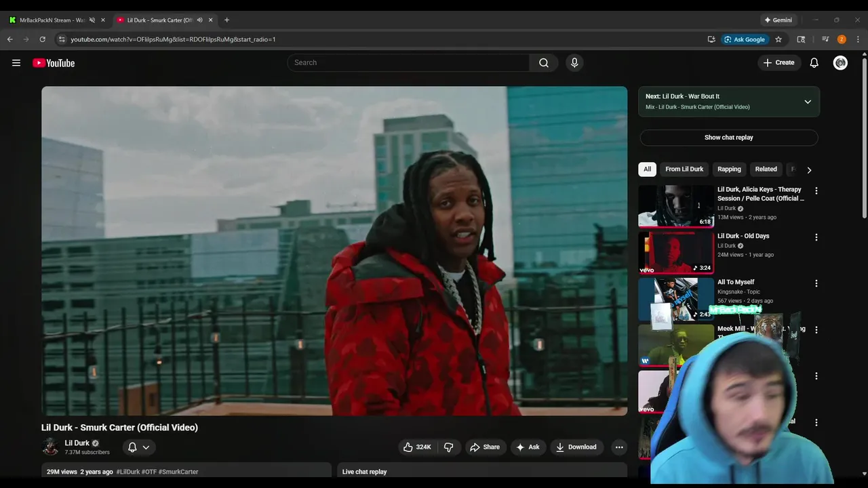Click the install app icon in address bar
This screenshot has width=868, height=488.
coord(711,39)
